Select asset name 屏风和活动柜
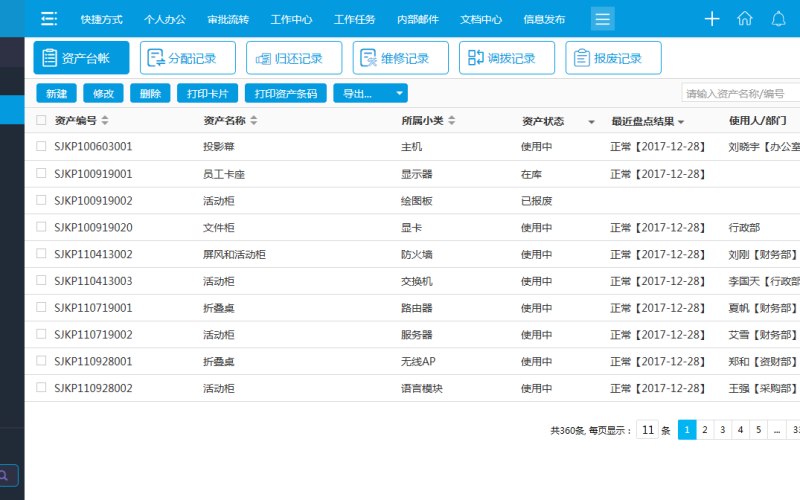The width and height of the screenshot is (800, 500). click(x=234, y=254)
